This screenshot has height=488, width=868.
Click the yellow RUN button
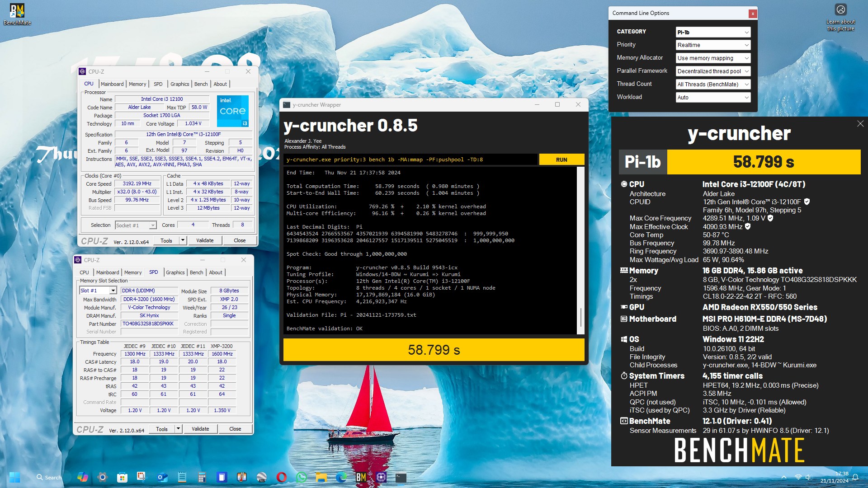coord(561,160)
